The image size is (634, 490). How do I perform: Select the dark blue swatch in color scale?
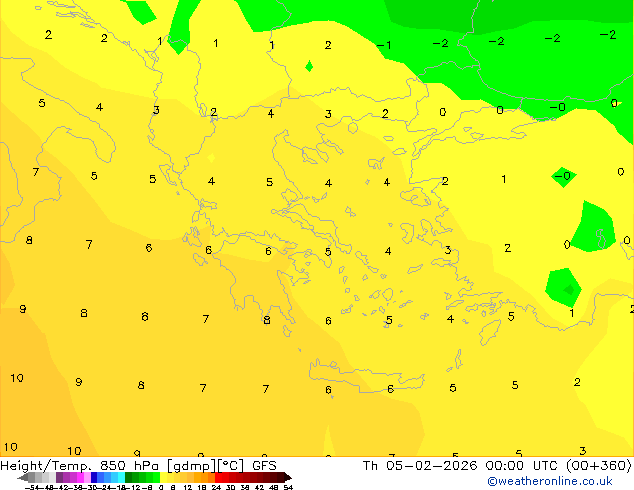[94, 477]
